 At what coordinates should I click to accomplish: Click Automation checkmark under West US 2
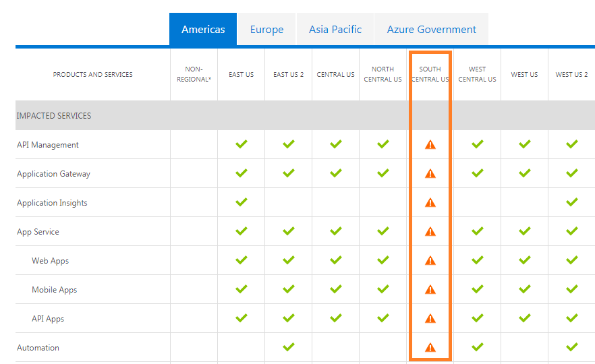click(572, 347)
